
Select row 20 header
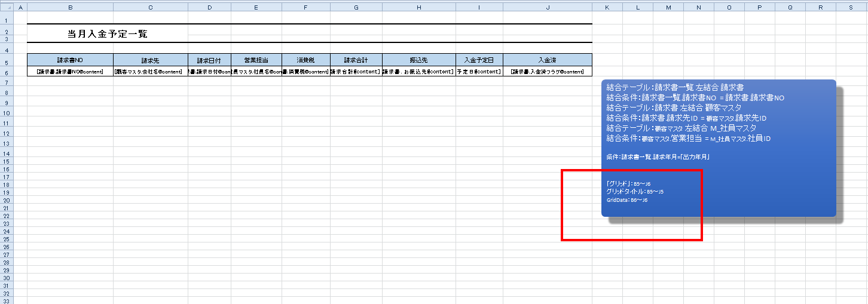(x=6, y=201)
